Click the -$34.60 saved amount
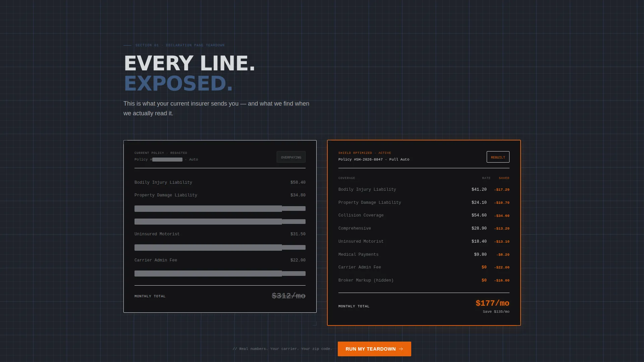 pyautogui.click(x=502, y=216)
